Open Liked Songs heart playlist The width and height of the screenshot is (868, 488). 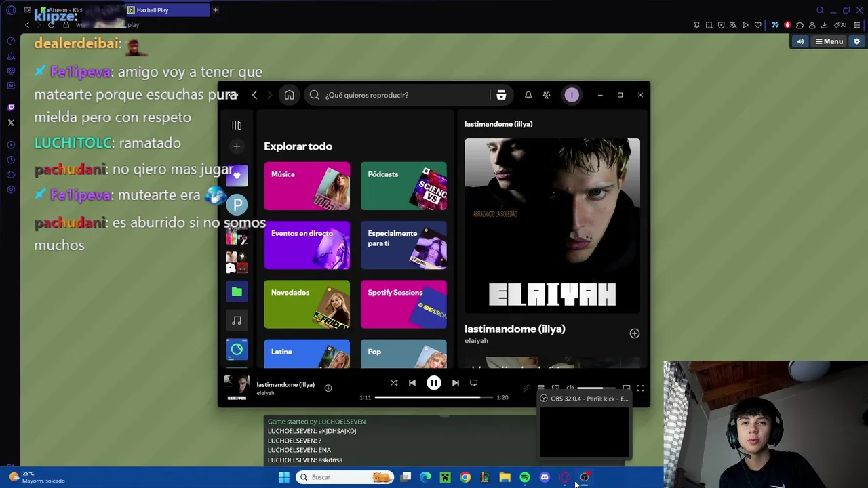pyautogui.click(x=237, y=176)
